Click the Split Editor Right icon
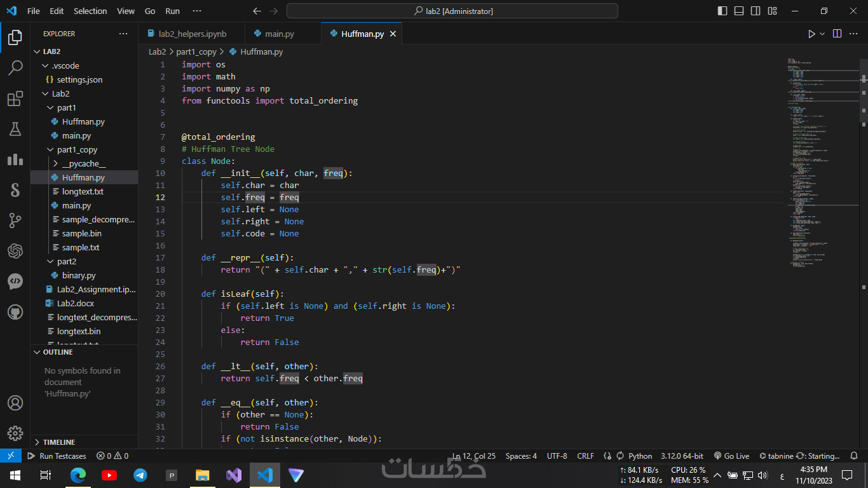 pos(837,34)
